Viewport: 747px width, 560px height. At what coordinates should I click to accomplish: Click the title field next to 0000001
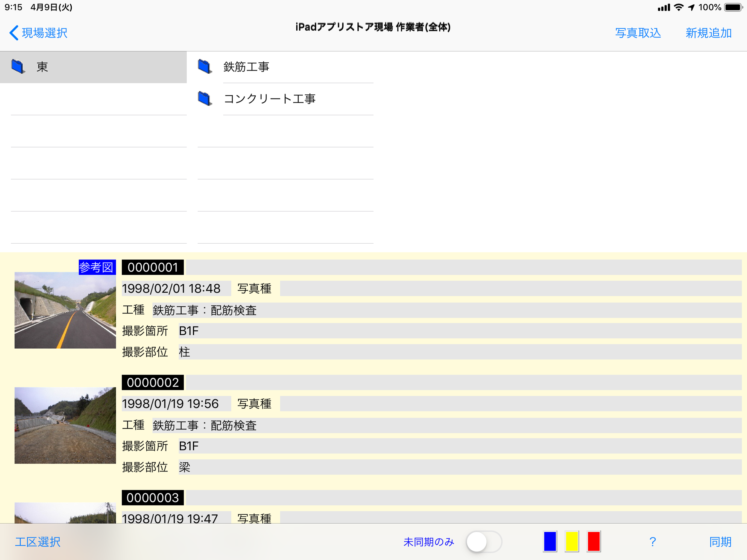point(464,267)
